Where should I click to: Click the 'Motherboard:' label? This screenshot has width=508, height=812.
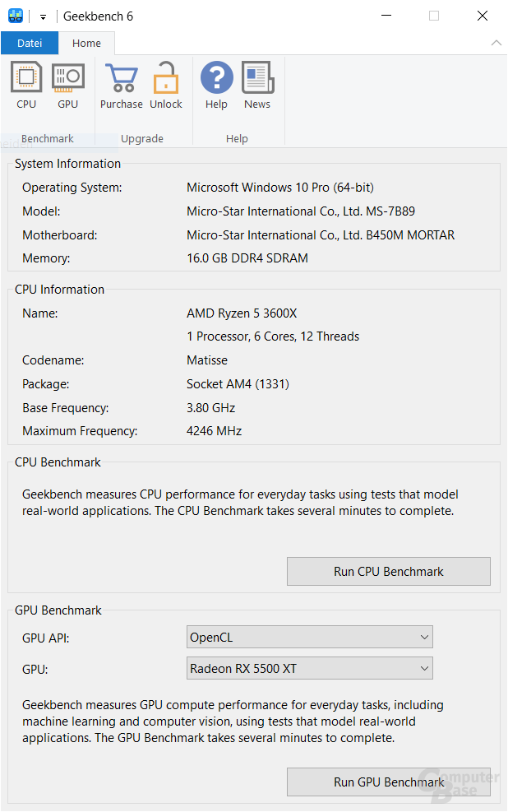tap(59, 235)
